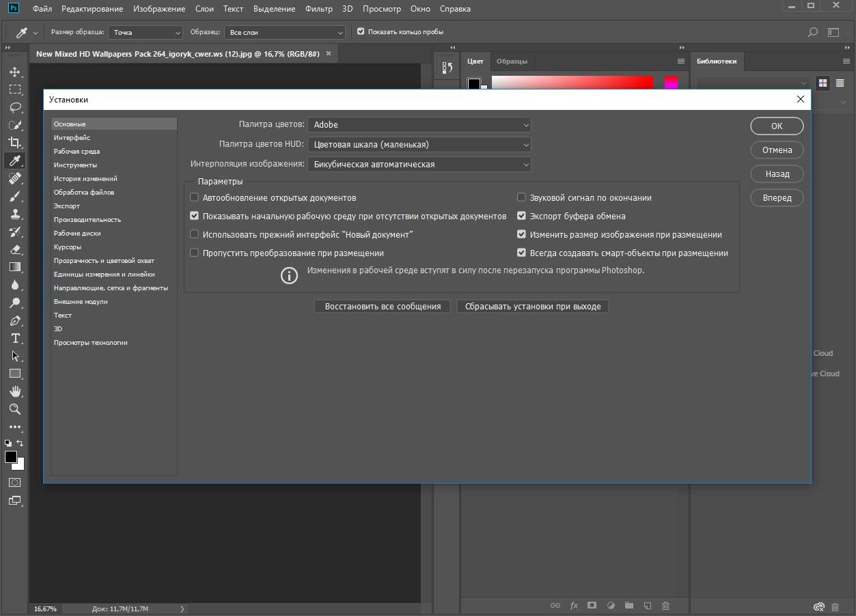
Task: Enable Использовать прежний интерфейс "Новый документ"
Action: pyautogui.click(x=195, y=234)
